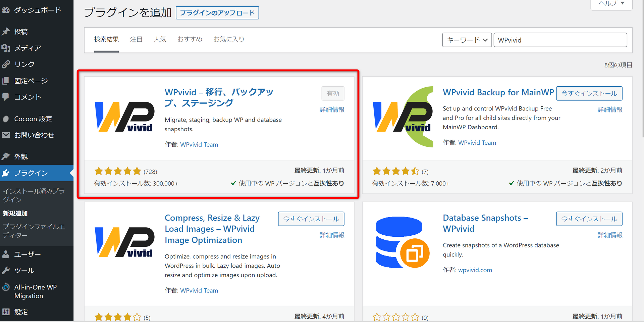Screen dimensions: 644x323
Task: Install Database Snapshots – WPvivid now
Action: pos(589,219)
